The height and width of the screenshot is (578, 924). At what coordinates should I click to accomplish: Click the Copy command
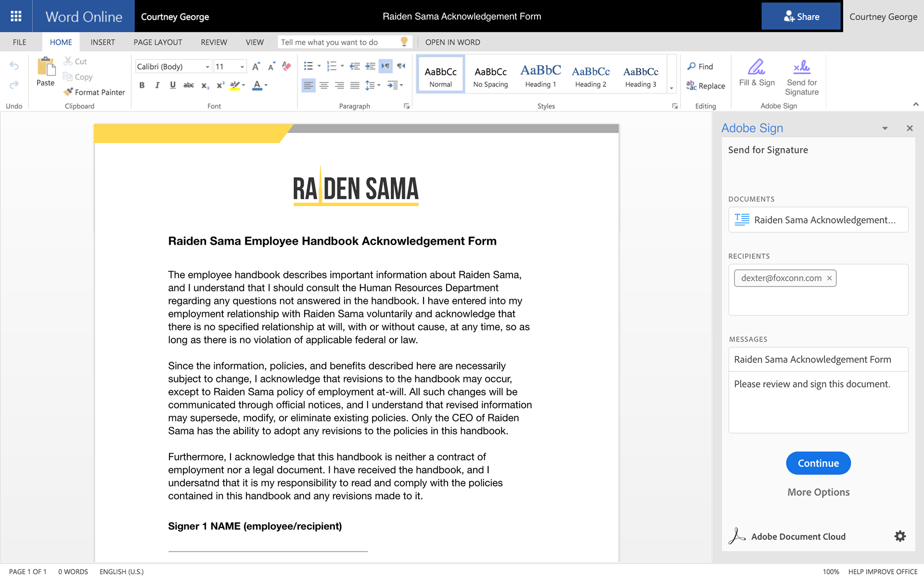pos(77,77)
